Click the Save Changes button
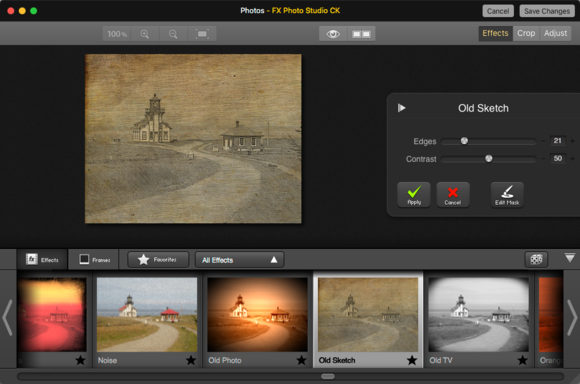 (547, 11)
